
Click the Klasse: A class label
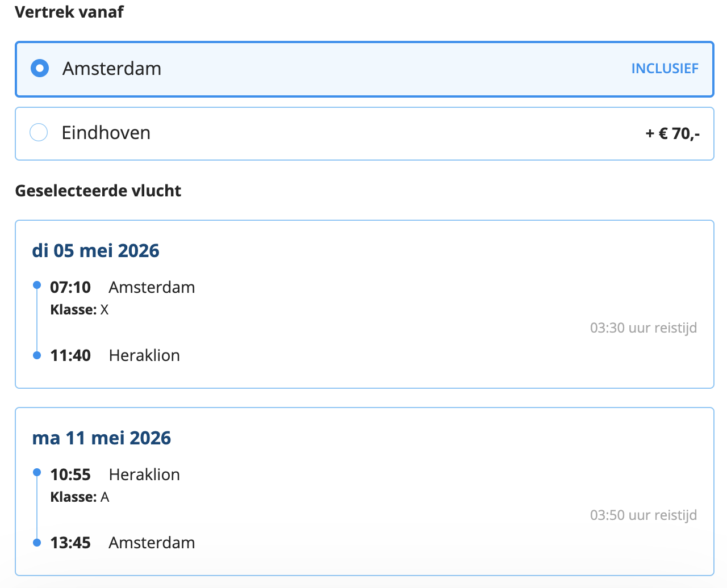tap(80, 497)
